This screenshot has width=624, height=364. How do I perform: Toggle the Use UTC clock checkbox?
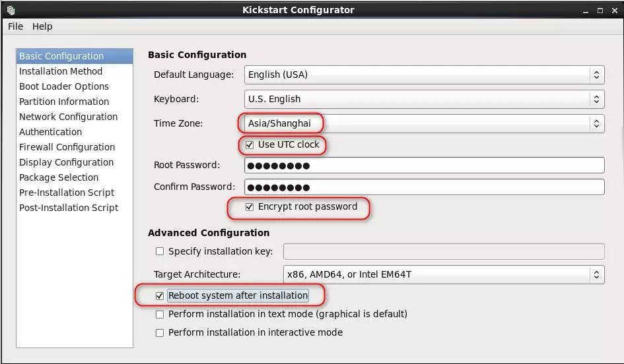[250, 145]
